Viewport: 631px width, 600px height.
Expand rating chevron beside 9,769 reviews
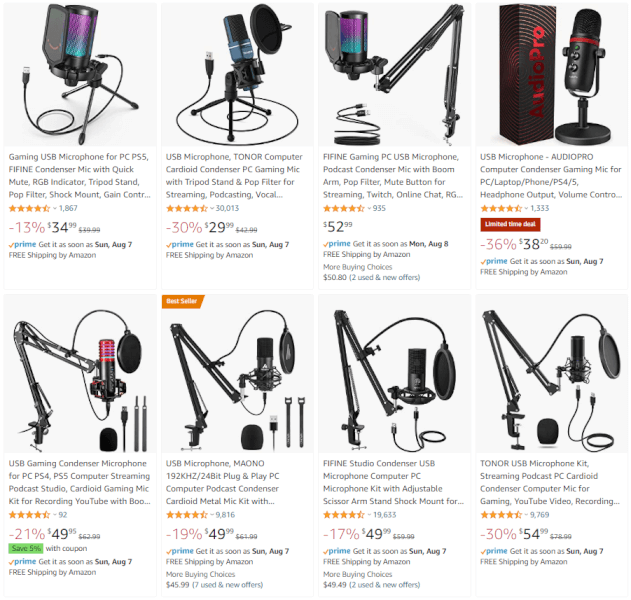coord(526,515)
